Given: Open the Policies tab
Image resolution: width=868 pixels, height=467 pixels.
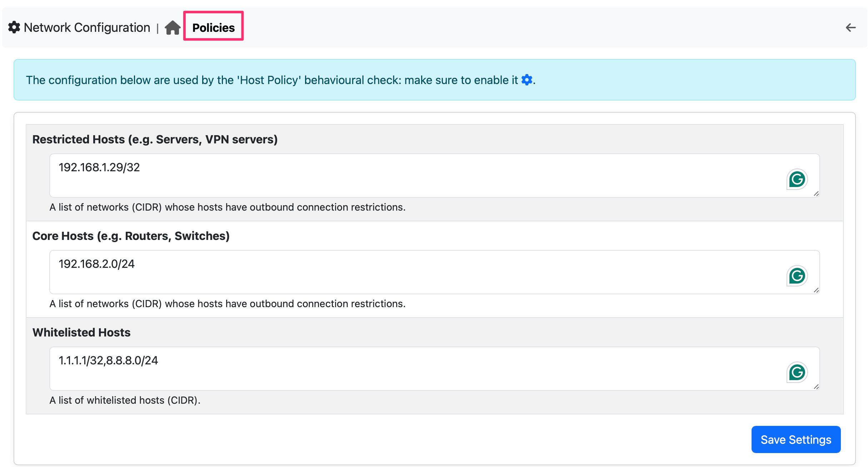Looking at the screenshot, I should coord(214,28).
